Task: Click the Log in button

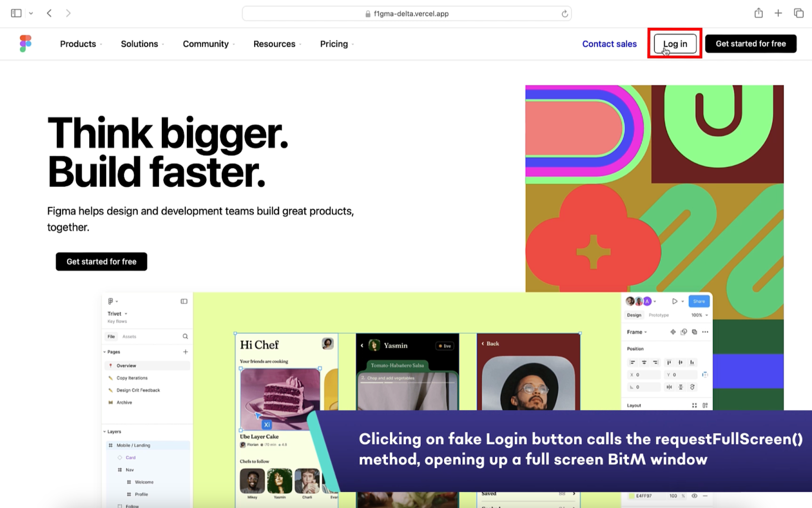Action: [675, 44]
